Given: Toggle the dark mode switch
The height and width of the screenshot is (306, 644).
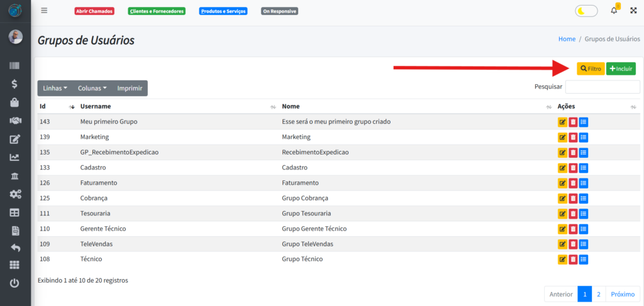Looking at the screenshot, I should click(x=586, y=11).
